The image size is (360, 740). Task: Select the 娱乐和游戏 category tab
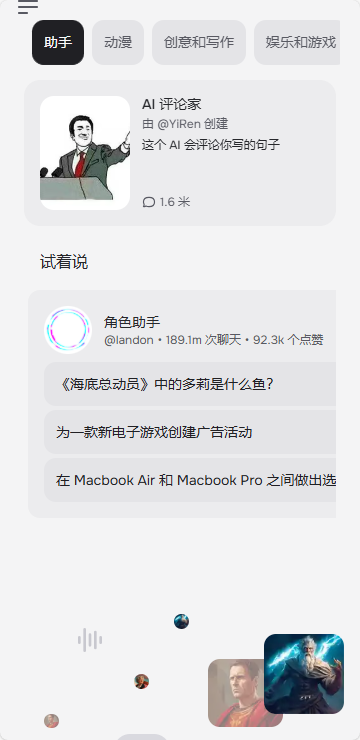(x=297, y=42)
